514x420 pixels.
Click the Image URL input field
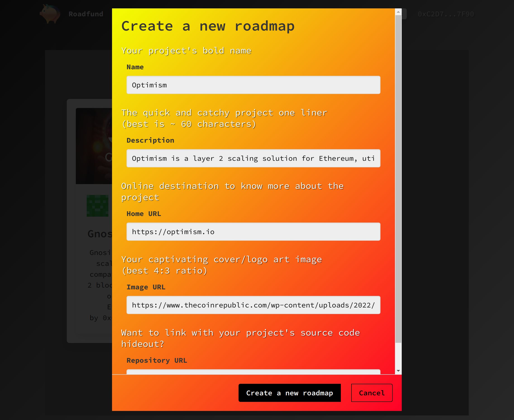click(x=253, y=305)
